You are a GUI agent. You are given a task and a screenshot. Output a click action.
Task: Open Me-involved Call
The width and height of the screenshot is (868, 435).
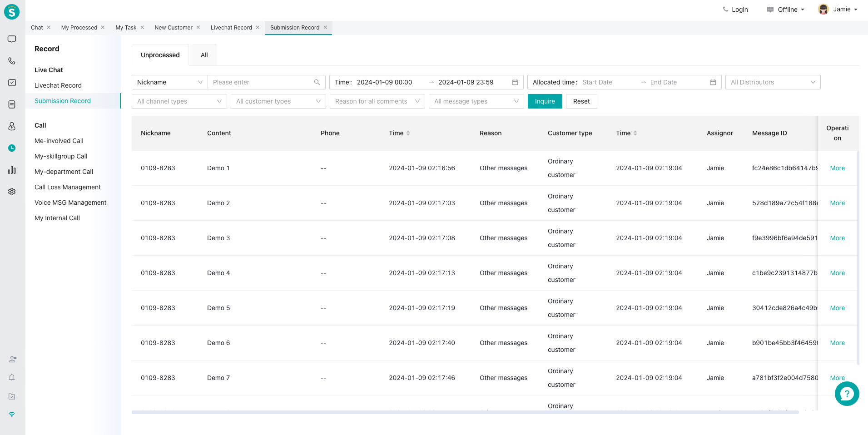point(59,141)
